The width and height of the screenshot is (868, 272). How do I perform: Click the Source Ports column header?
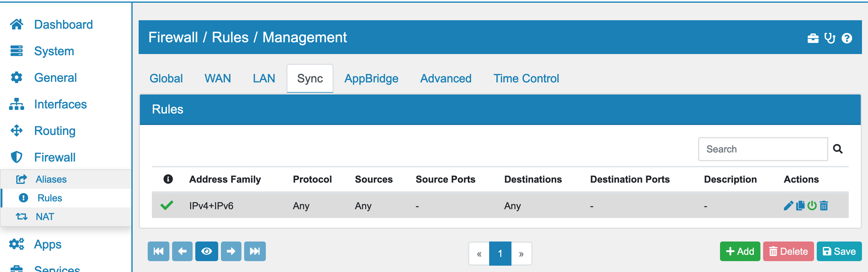pyautogui.click(x=445, y=180)
